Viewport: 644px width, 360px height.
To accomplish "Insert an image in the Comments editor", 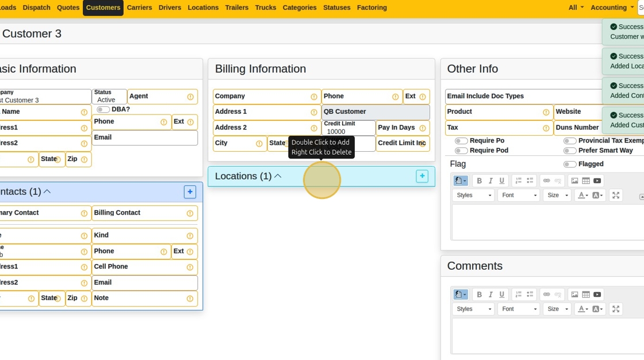I will click(x=574, y=294).
